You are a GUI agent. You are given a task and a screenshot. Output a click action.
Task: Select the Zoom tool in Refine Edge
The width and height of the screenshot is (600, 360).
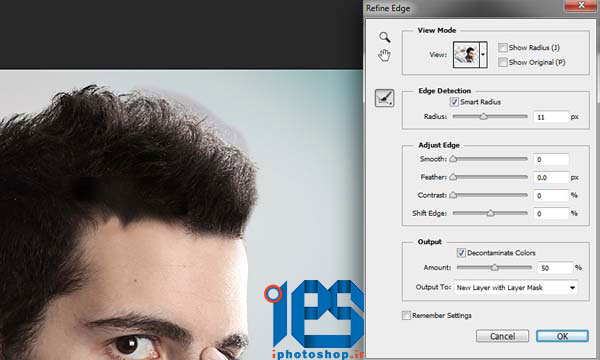pos(385,37)
